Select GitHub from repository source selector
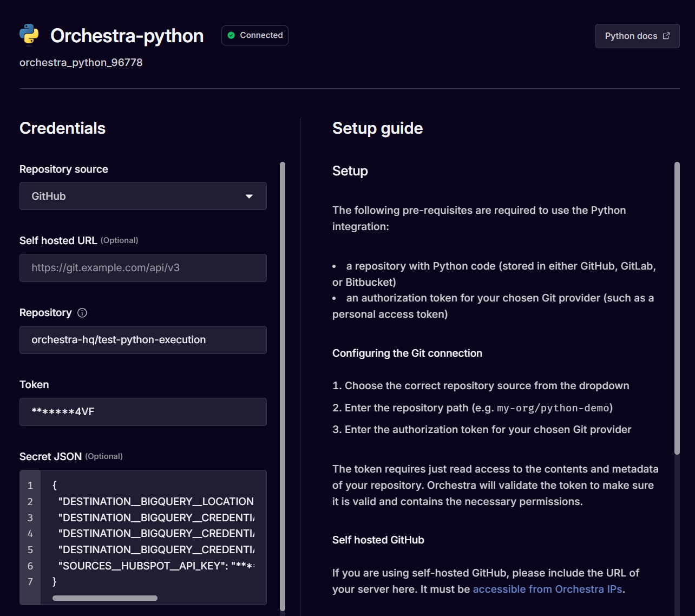695x616 pixels. click(143, 196)
